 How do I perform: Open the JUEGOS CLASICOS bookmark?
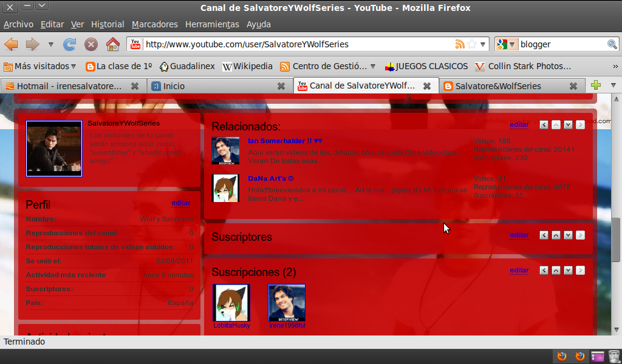tap(426, 66)
